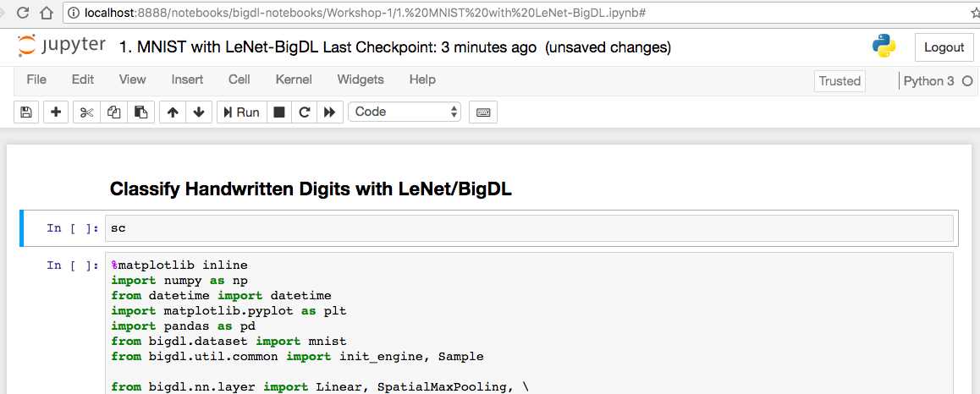This screenshot has width=980, height=394.
Task: Click the Trusted notebook indicator
Action: coord(840,81)
